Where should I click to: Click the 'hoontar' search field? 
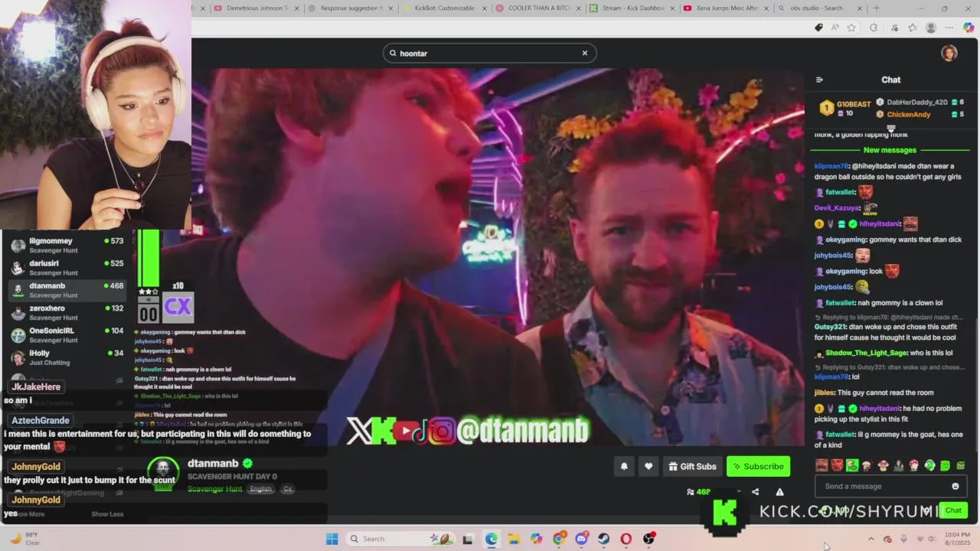click(489, 53)
